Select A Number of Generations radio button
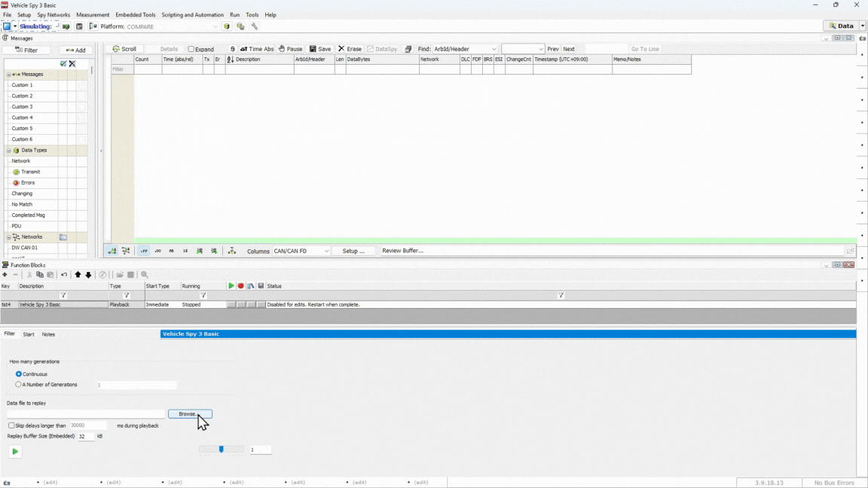 (x=19, y=385)
